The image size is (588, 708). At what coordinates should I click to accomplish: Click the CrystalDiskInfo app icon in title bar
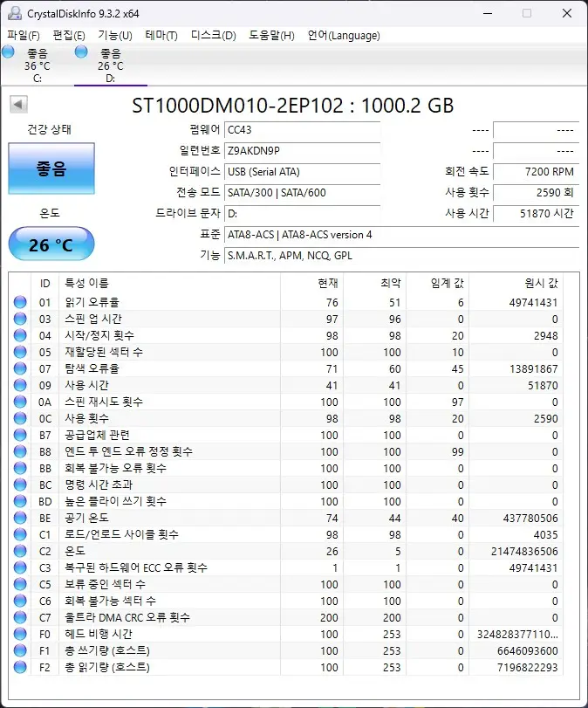coord(15,13)
